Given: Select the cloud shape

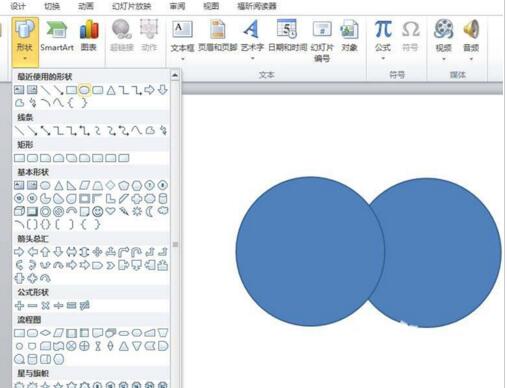Looking at the screenshot, I should (163, 211).
